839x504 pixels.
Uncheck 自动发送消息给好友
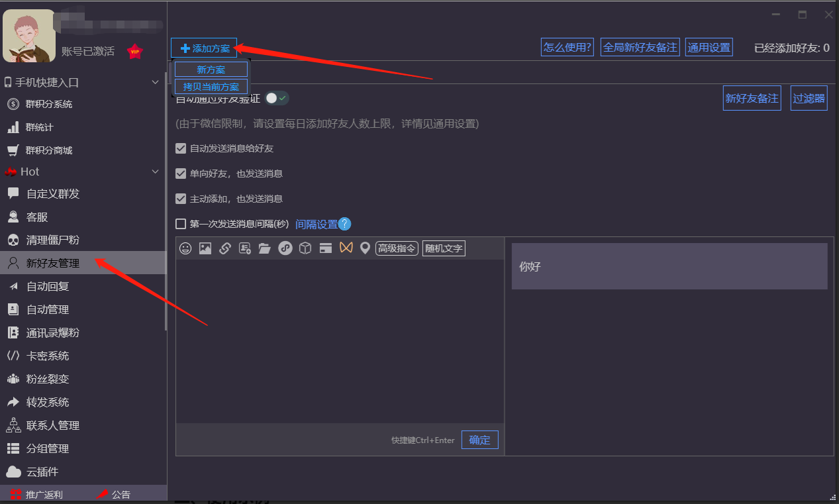point(181,148)
